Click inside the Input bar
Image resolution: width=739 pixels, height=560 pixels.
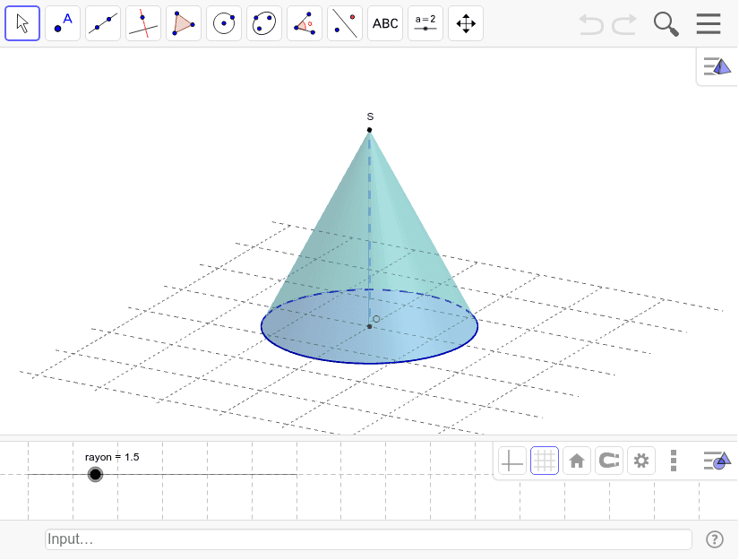pos(368,538)
